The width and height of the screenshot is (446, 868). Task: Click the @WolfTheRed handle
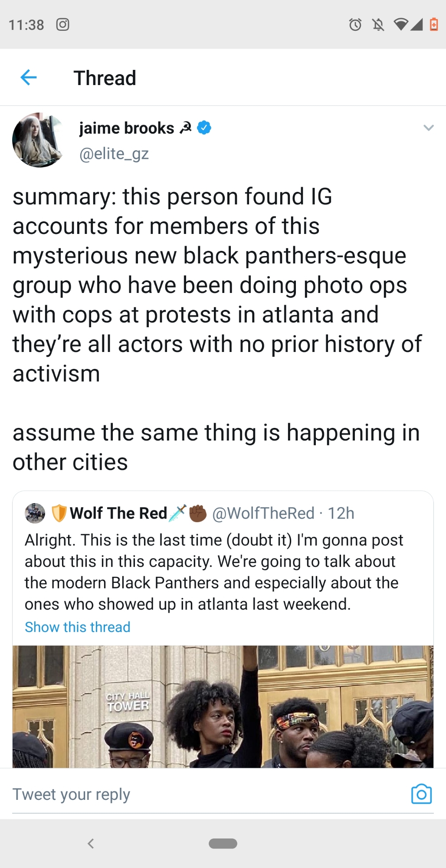click(x=263, y=513)
